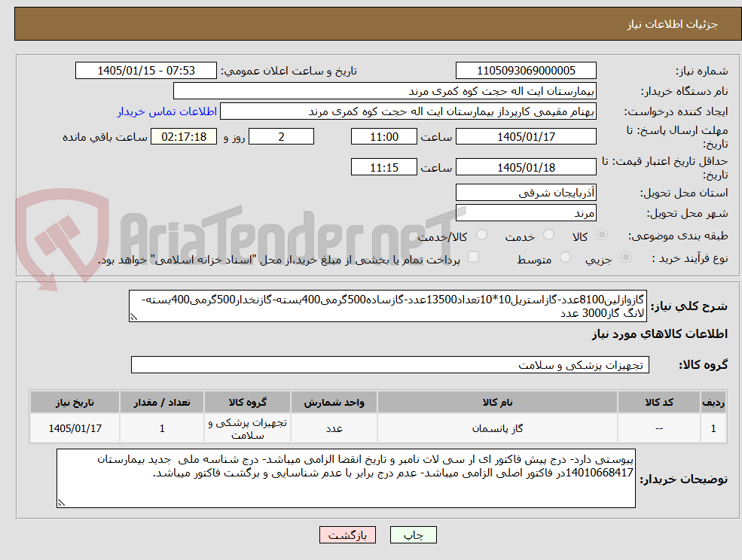Click the واحد شمارش column header
Image resolution: width=742 pixels, height=560 pixels.
coord(334,402)
